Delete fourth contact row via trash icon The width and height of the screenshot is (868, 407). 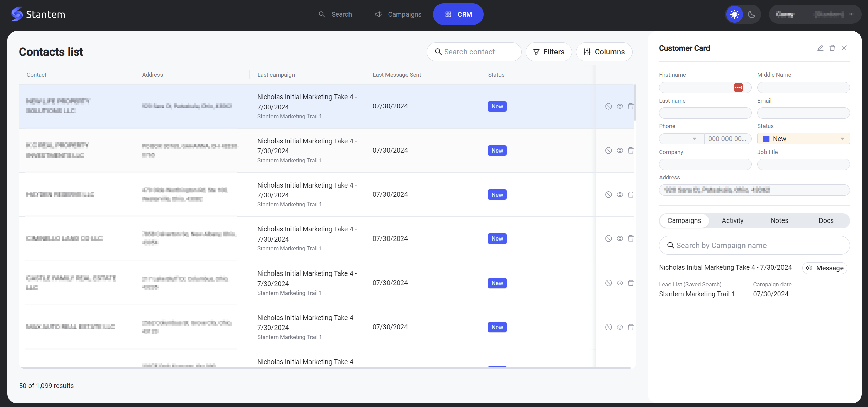(x=630, y=238)
